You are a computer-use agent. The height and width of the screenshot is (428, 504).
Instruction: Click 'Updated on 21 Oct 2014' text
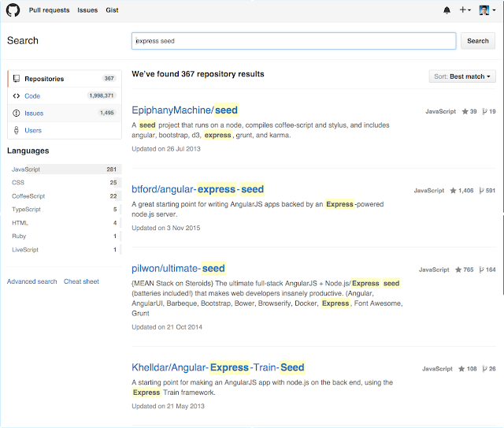point(167,327)
